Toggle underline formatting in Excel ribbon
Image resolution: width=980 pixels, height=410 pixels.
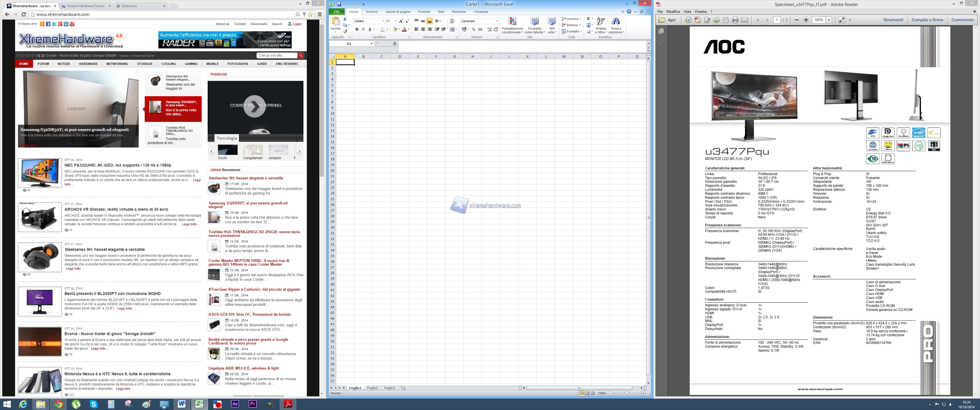(370, 30)
